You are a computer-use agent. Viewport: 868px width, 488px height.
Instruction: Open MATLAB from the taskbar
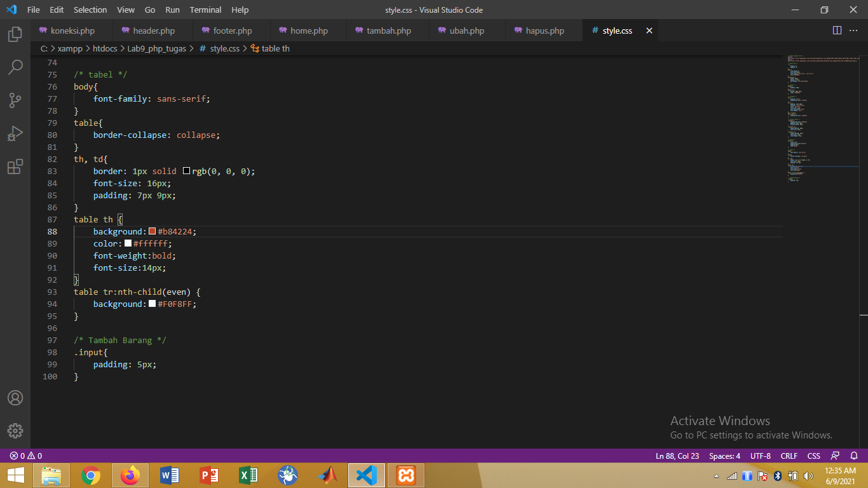[x=327, y=475]
